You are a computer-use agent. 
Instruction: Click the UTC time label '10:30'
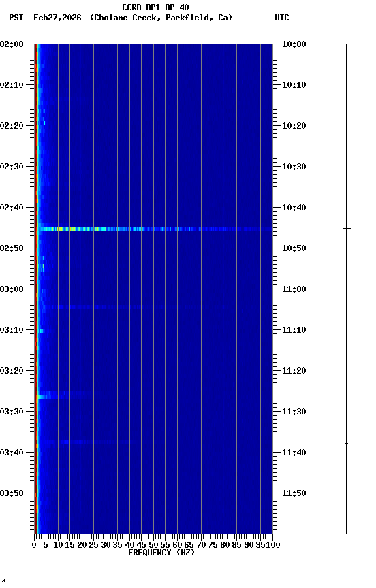pos(294,167)
